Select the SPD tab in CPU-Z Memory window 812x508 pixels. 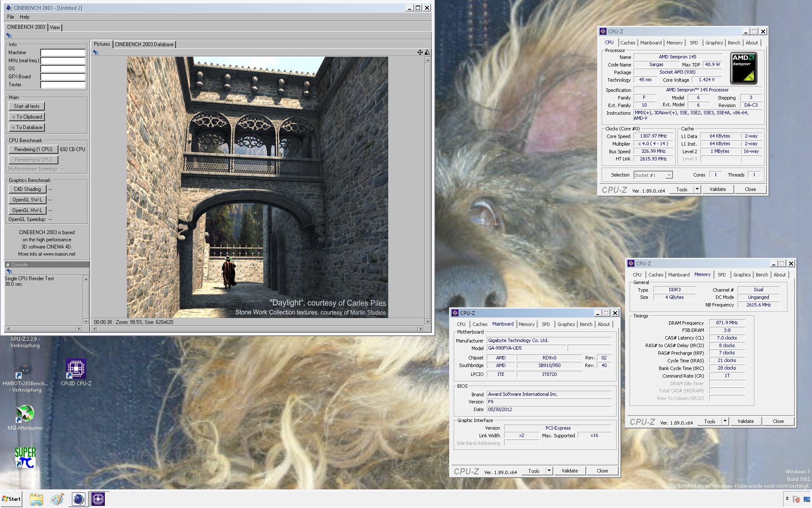pyautogui.click(x=721, y=275)
